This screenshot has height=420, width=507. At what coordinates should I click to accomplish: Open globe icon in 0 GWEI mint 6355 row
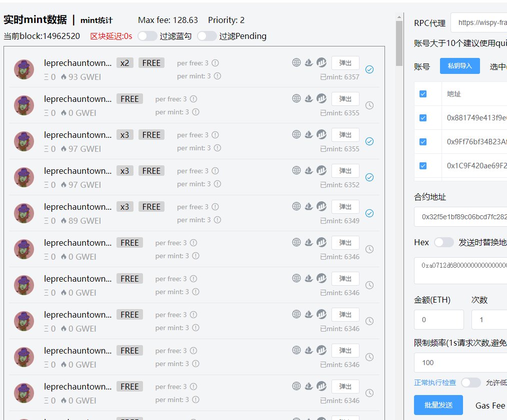pos(296,98)
